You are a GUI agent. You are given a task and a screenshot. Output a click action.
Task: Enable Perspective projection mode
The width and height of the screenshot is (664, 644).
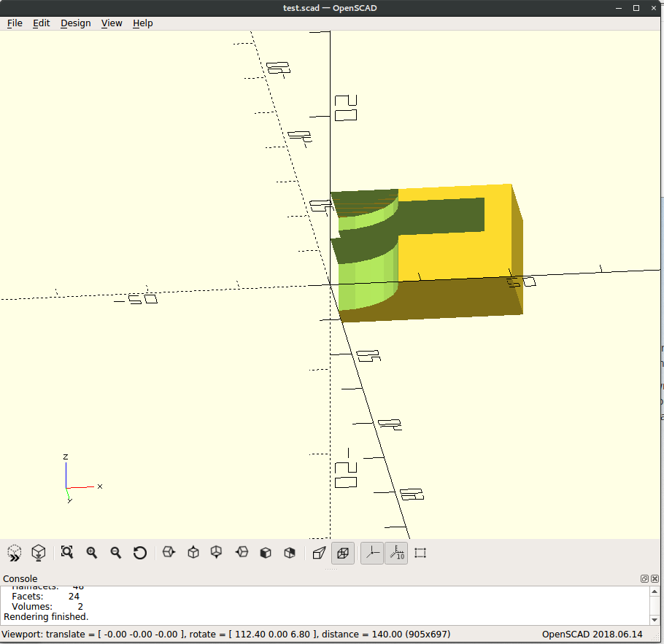[x=319, y=553]
